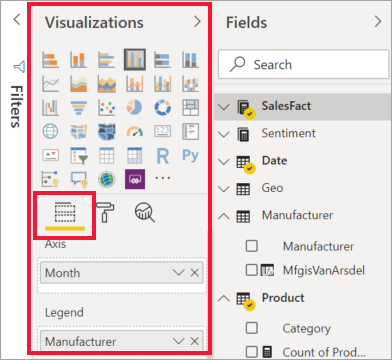Collapse the Product table

[224, 298]
